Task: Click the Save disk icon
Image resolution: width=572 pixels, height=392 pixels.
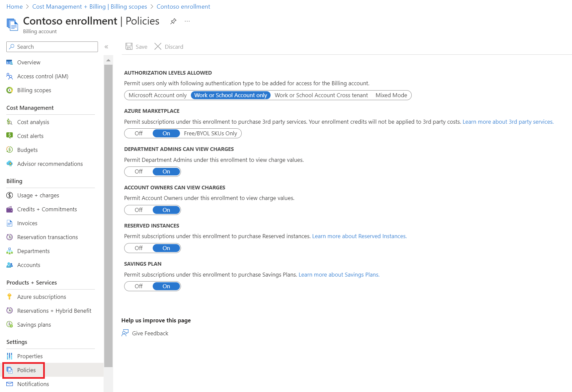Action: point(129,47)
